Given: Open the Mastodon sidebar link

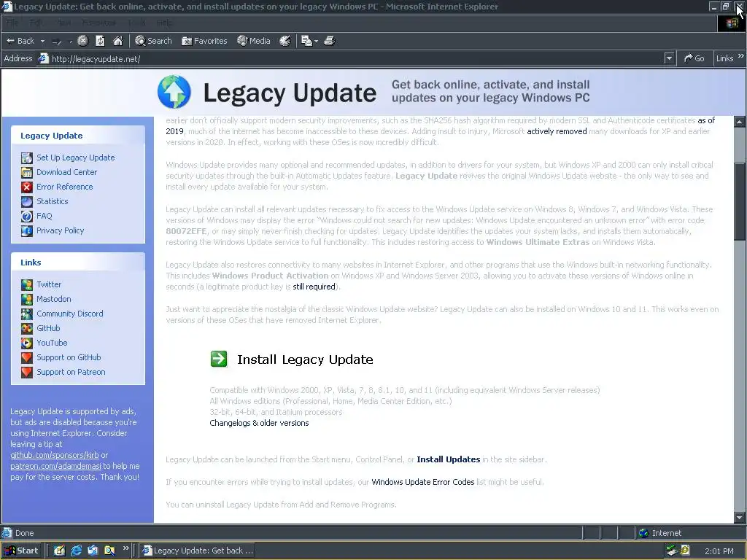Looking at the screenshot, I should pyautogui.click(x=54, y=299).
